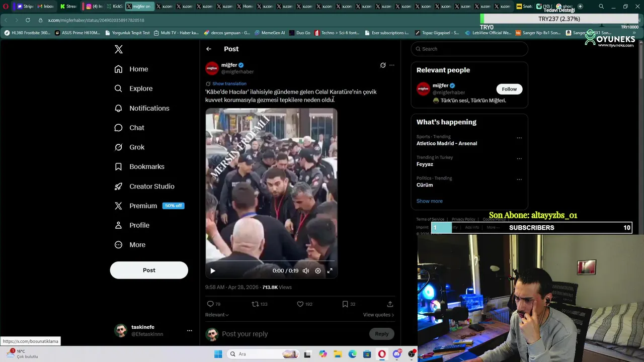Open View quotes link
The image size is (644, 362).
378,315
